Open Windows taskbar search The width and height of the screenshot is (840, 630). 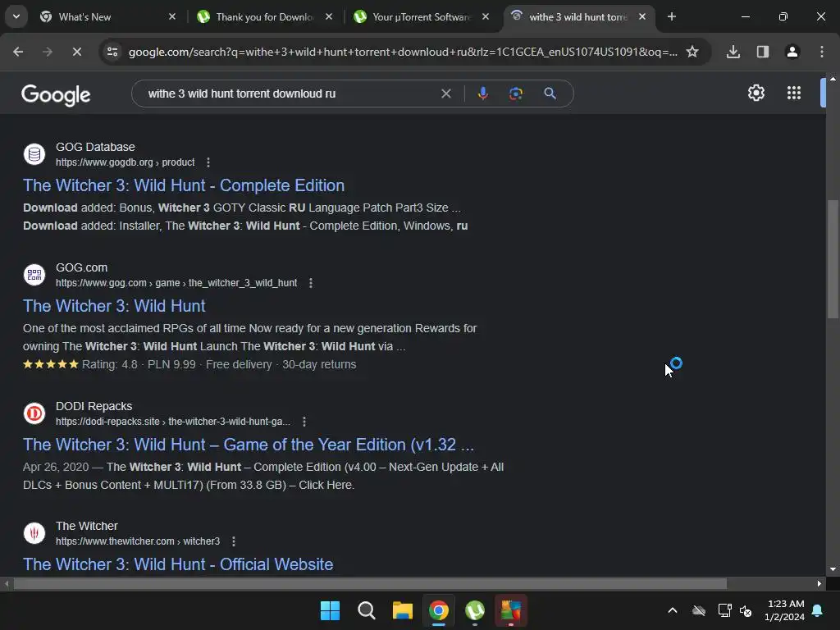pyautogui.click(x=367, y=610)
